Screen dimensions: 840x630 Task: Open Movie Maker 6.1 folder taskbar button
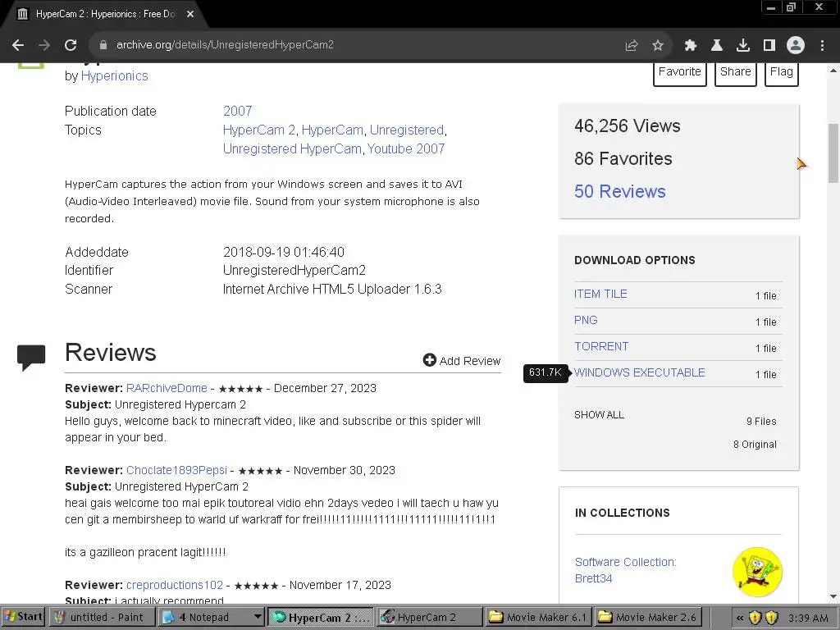click(x=538, y=618)
